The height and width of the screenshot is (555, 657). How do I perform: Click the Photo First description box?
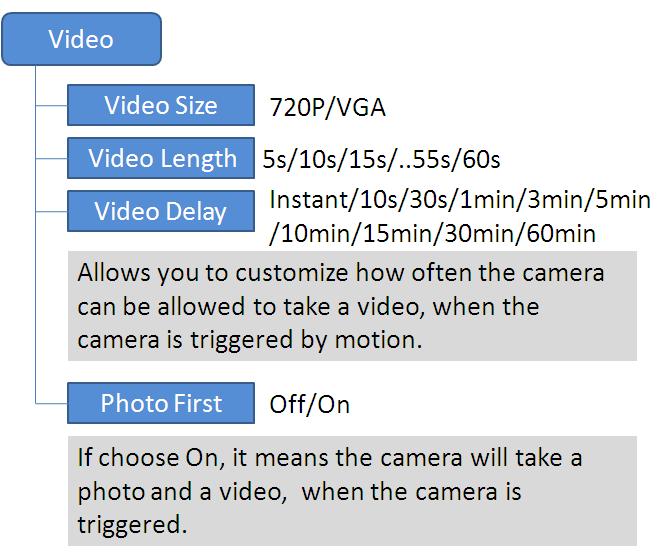(x=352, y=491)
